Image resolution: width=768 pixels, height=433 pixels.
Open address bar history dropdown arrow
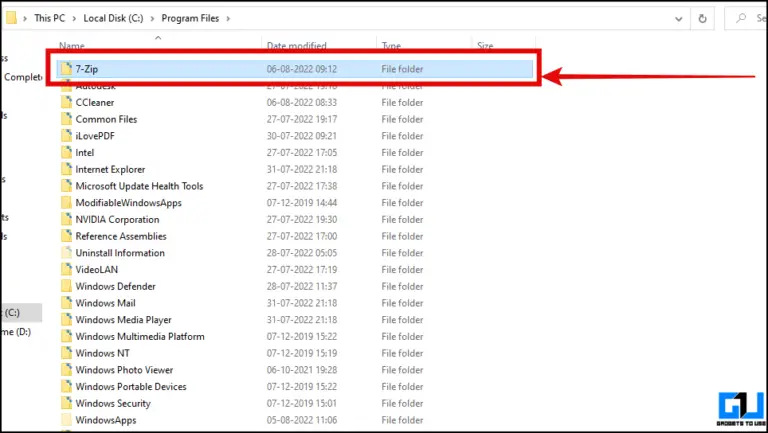click(x=678, y=18)
